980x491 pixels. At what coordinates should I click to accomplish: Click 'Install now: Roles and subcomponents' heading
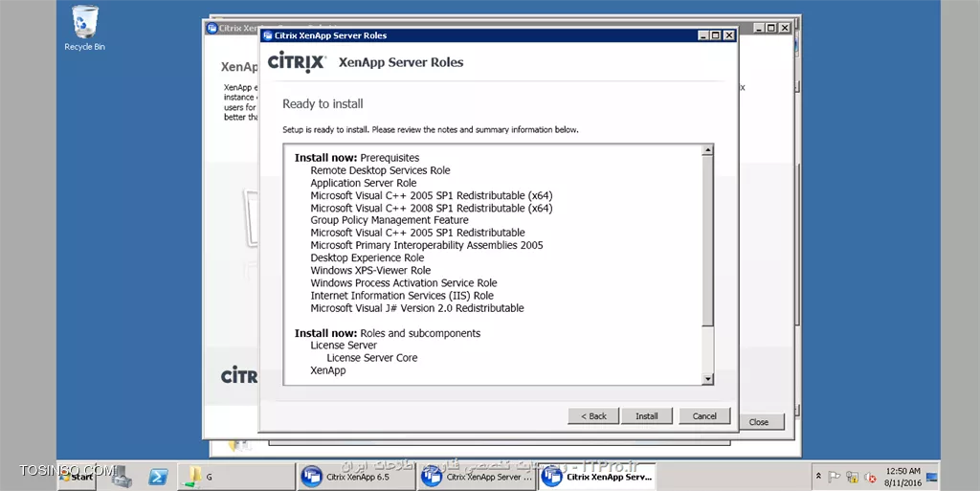[388, 333]
